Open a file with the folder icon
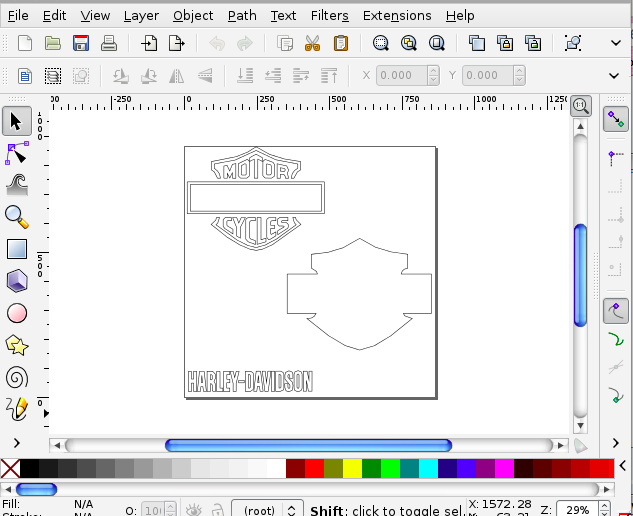Image resolution: width=633 pixels, height=516 pixels. click(x=52, y=43)
